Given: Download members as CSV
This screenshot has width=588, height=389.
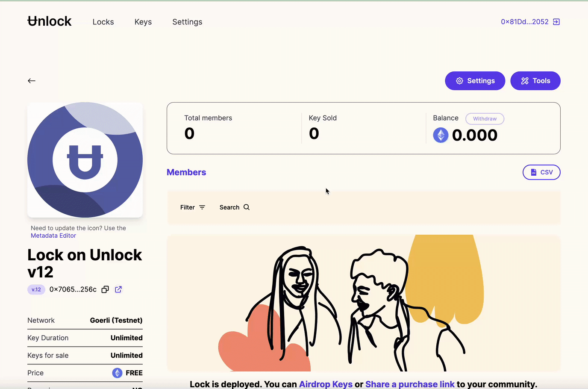Looking at the screenshot, I should pyautogui.click(x=541, y=172).
